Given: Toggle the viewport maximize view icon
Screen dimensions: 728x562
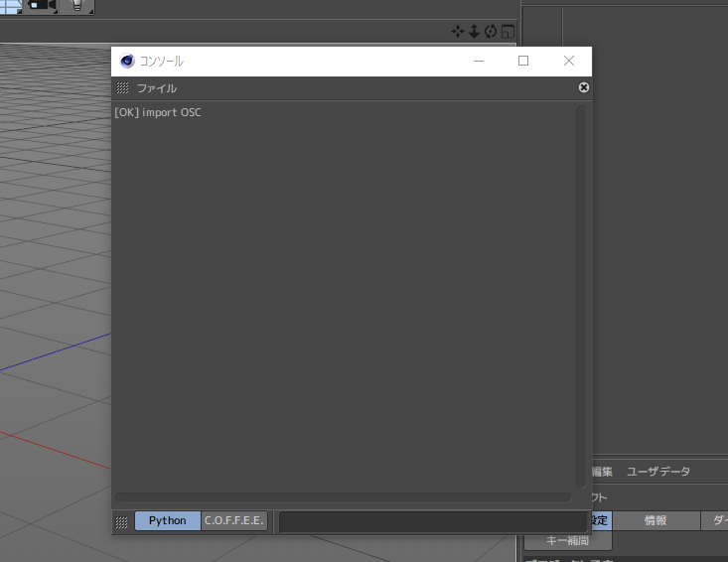Looking at the screenshot, I should [x=508, y=32].
